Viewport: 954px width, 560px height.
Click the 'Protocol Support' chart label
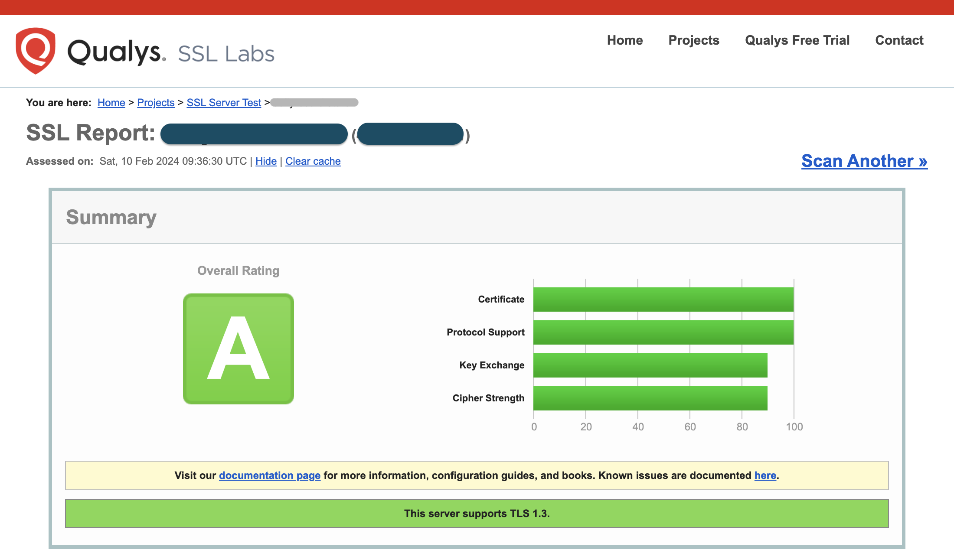[486, 332]
